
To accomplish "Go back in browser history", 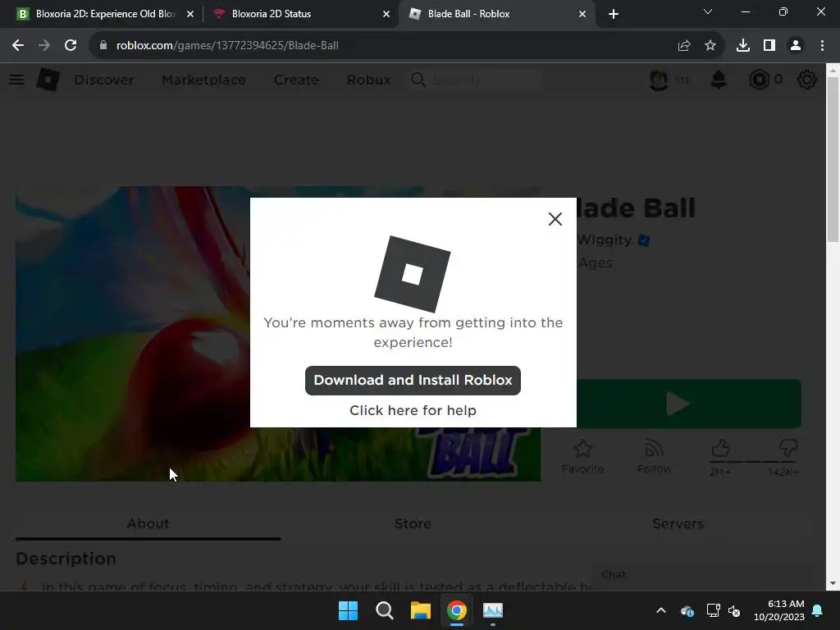I will click(x=18, y=46).
